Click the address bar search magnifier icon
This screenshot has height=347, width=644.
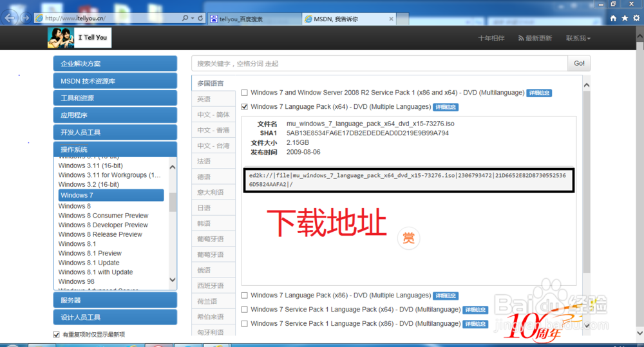(185, 18)
